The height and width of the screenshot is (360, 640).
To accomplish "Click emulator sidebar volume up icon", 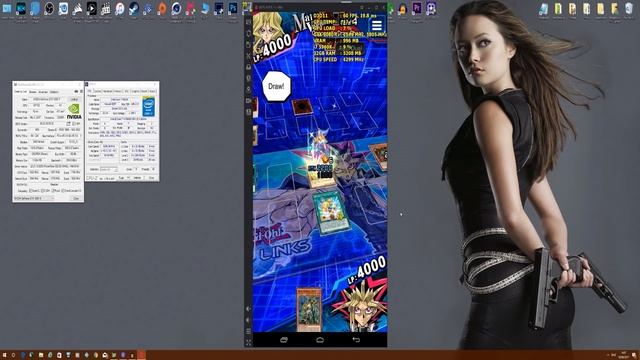I will click(x=249, y=309).
